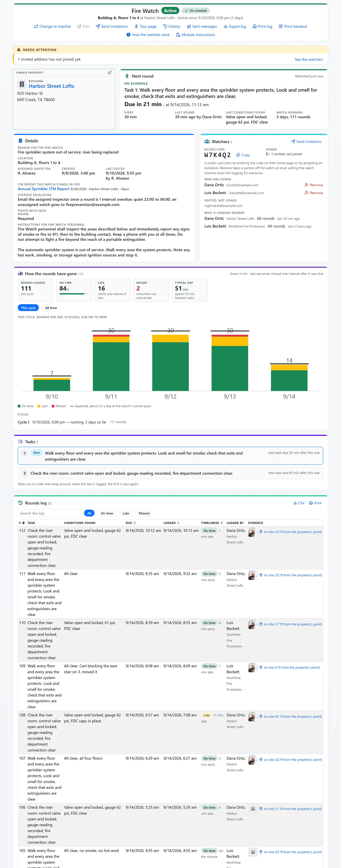This screenshot has height=868, width=341.
Task: Filter rounds log to Late rounds
Action: [126, 513]
